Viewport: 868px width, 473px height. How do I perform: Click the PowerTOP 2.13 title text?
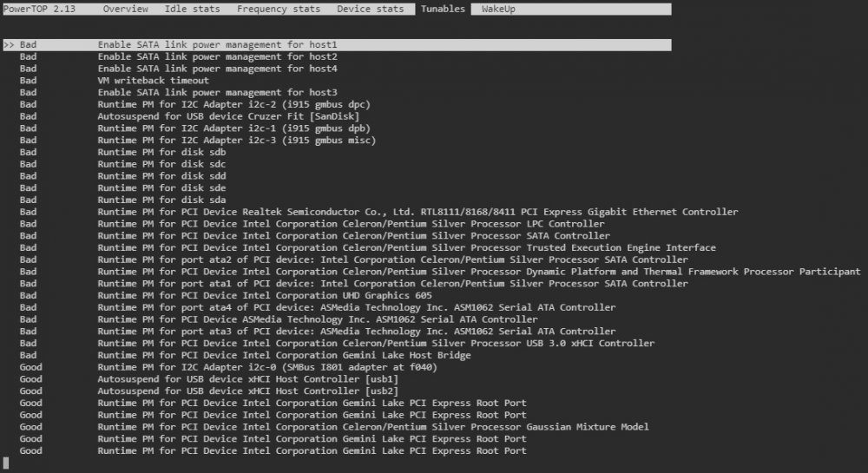tap(39, 9)
